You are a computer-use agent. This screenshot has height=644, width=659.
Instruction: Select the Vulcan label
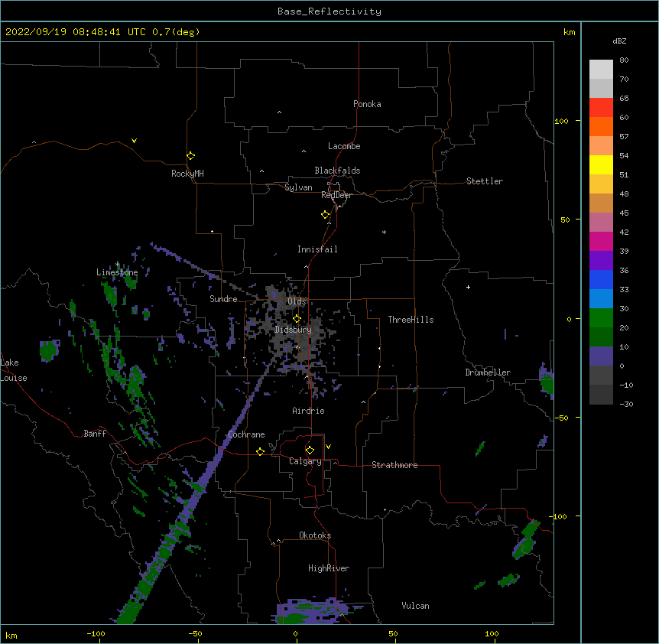tap(415, 606)
